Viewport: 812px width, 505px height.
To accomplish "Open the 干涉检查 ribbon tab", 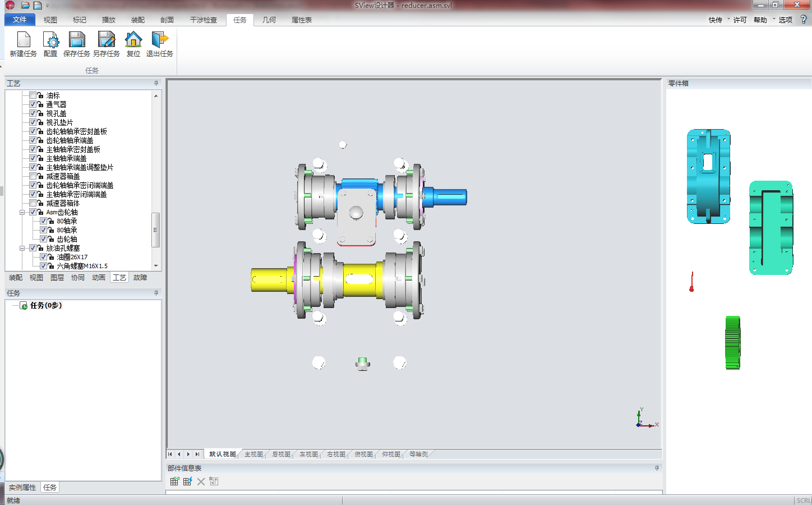I will click(203, 20).
